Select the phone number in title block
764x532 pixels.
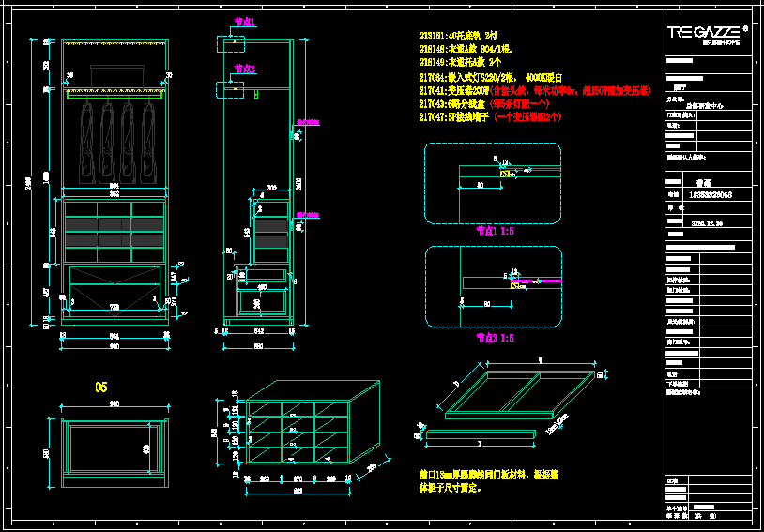click(x=711, y=195)
